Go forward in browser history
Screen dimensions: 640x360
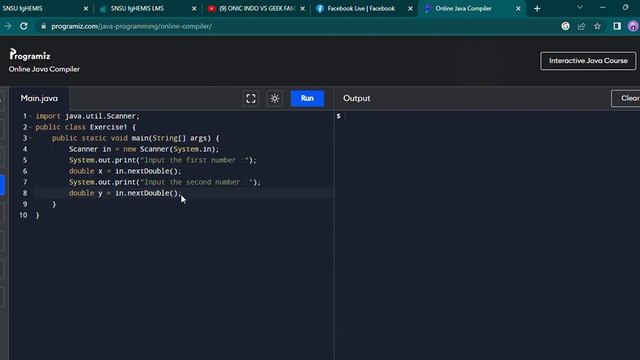click(7, 26)
